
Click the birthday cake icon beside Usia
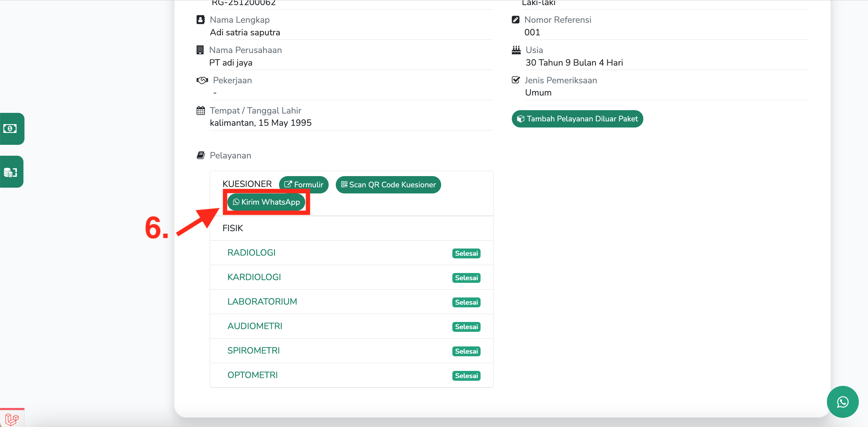pos(516,50)
